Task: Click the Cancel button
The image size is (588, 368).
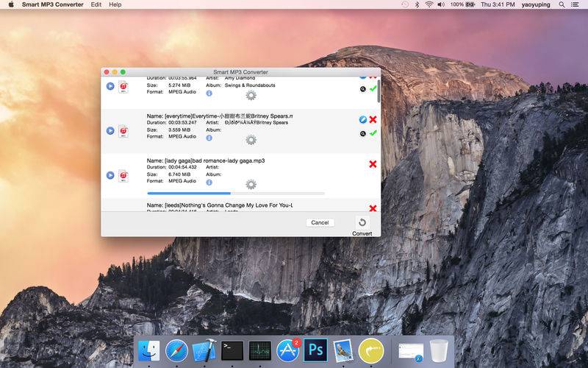Action: (320, 223)
